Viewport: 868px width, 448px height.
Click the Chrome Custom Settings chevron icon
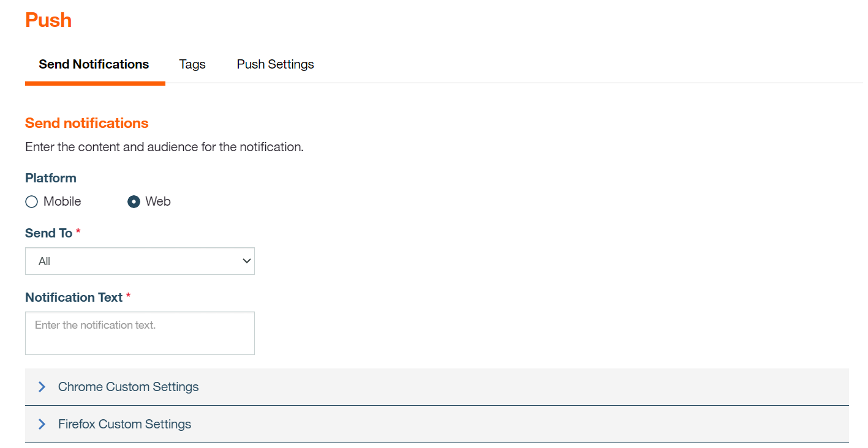click(42, 387)
